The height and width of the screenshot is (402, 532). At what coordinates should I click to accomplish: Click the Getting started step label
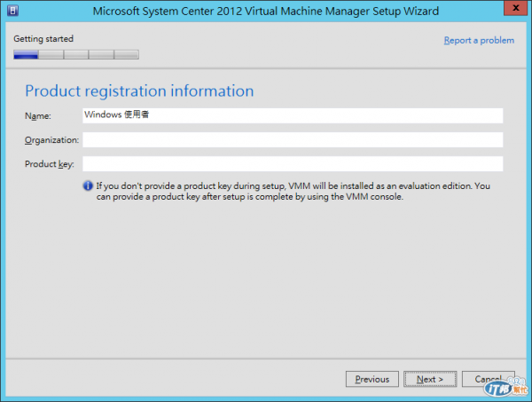[43, 39]
